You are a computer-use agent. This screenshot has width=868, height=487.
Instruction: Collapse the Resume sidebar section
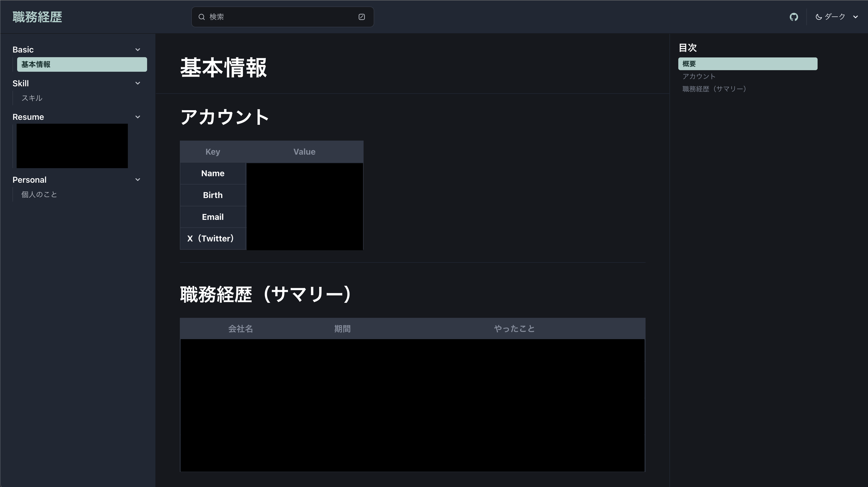[137, 117]
